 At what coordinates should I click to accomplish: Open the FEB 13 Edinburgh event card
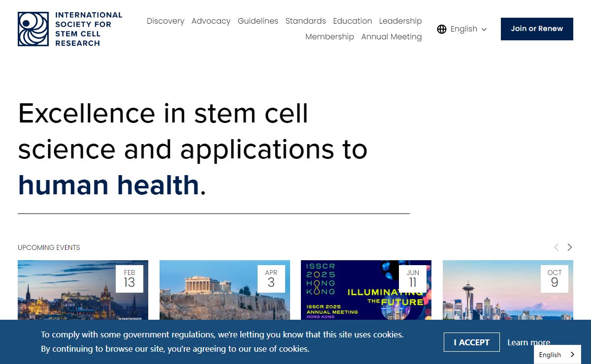[x=83, y=290]
